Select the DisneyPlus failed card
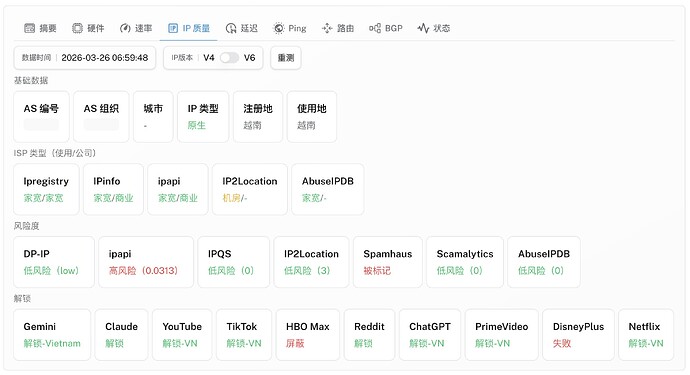Viewport: 690px width, 375px height. 578,335
